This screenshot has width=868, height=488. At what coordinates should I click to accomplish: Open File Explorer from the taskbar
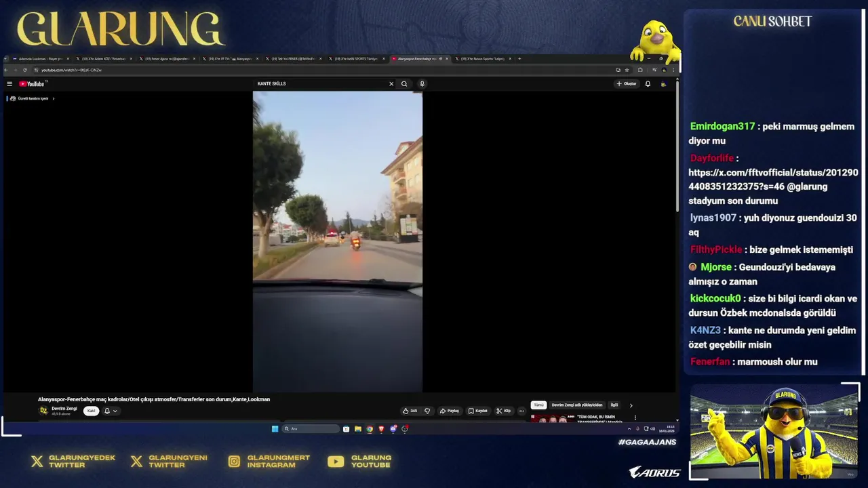coord(357,429)
